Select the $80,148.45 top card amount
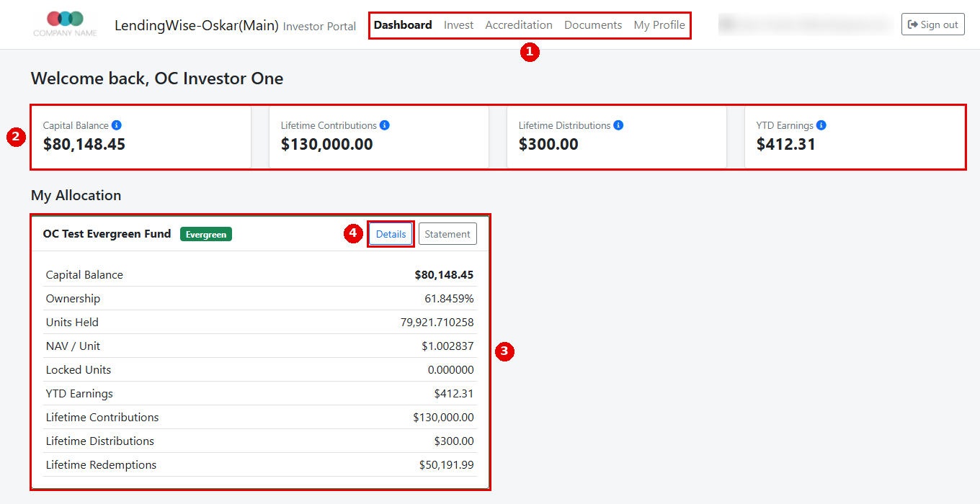 (x=84, y=144)
